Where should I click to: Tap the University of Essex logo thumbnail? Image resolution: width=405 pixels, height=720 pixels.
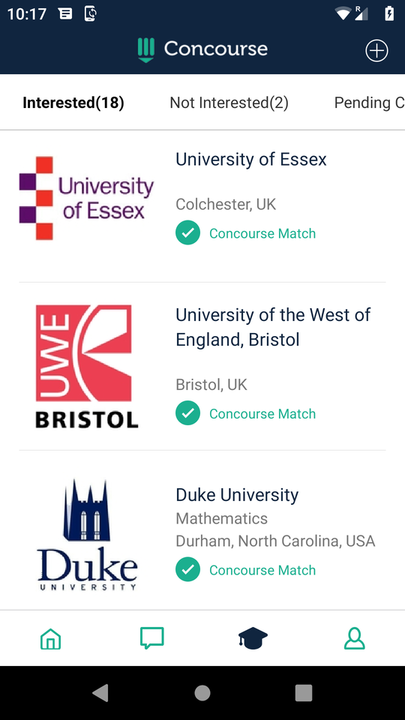(86, 198)
